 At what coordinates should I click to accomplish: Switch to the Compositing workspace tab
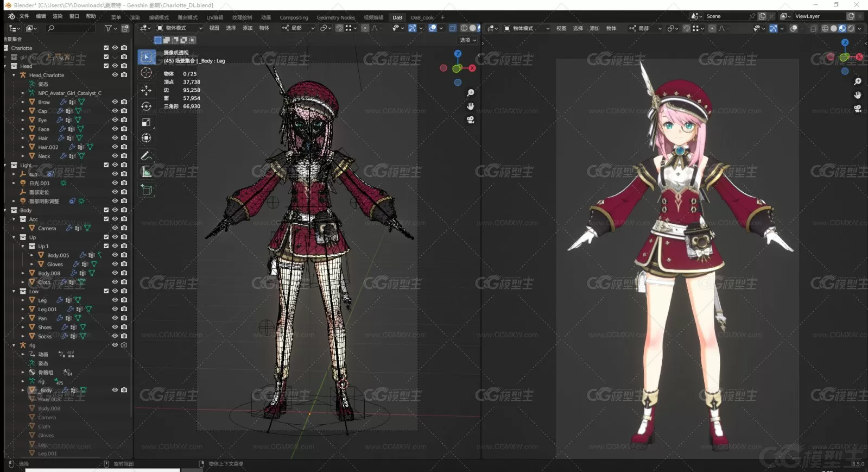pyautogui.click(x=294, y=18)
